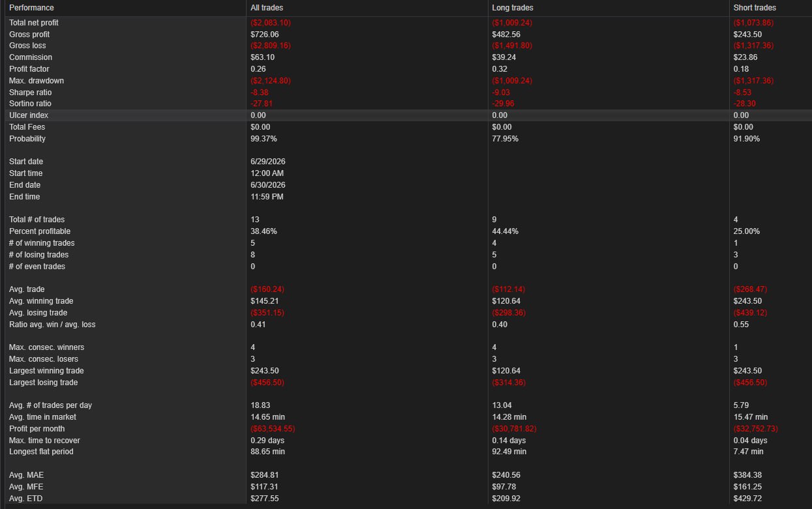Select the "Profit factor" row label
The image size is (812, 509).
click(29, 69)
